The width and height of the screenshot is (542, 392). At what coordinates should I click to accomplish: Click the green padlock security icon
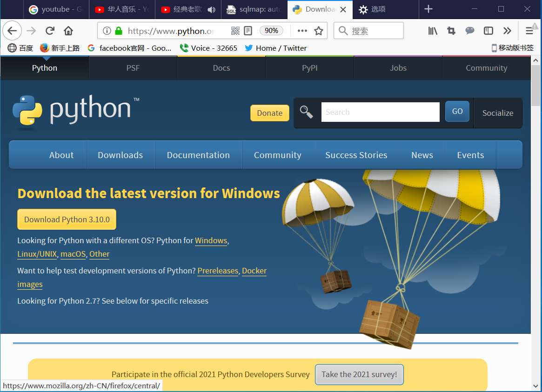(119, 31)
